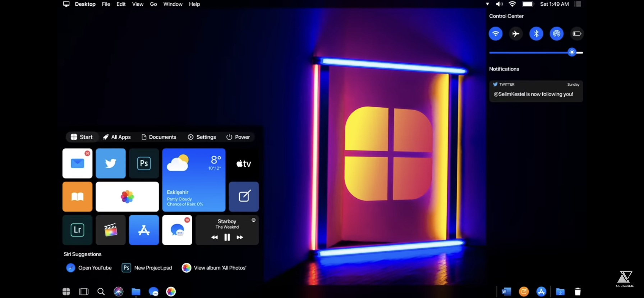Open the Desktop menu in the menu bar

tap(85, 4)
